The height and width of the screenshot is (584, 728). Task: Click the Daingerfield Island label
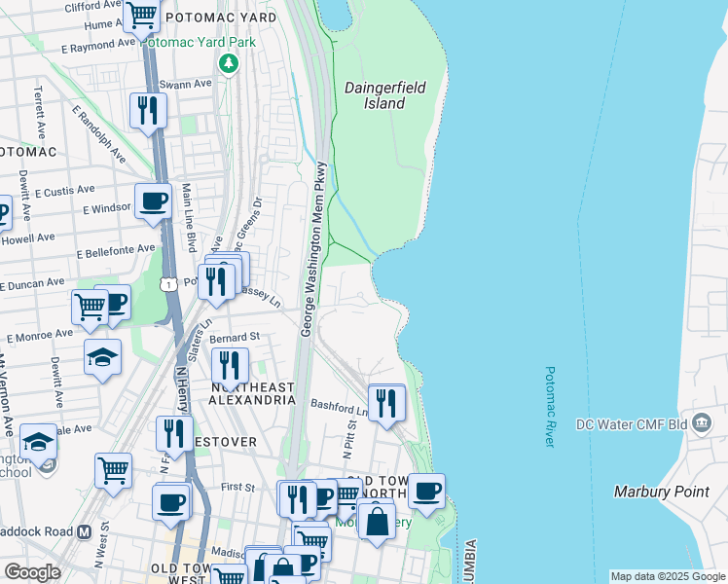(384, 95)
